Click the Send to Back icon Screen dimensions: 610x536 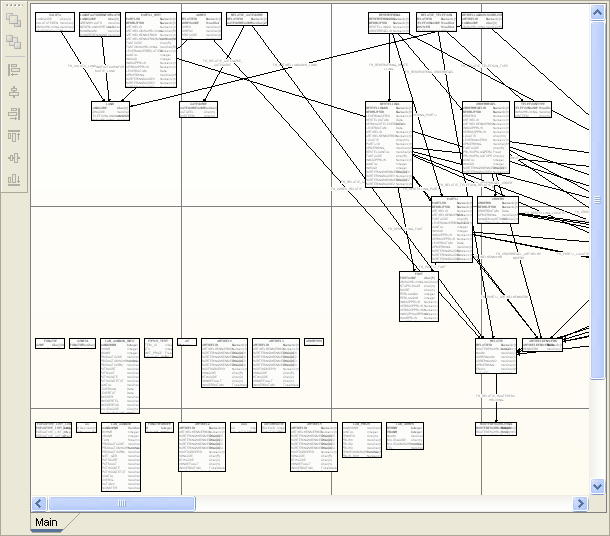click(x=14, y=42)
